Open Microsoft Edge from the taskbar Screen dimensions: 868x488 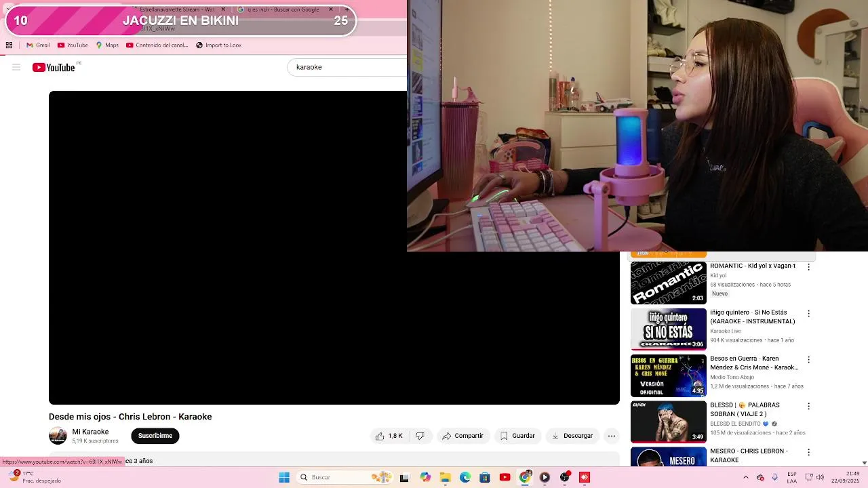pos(465,477)
